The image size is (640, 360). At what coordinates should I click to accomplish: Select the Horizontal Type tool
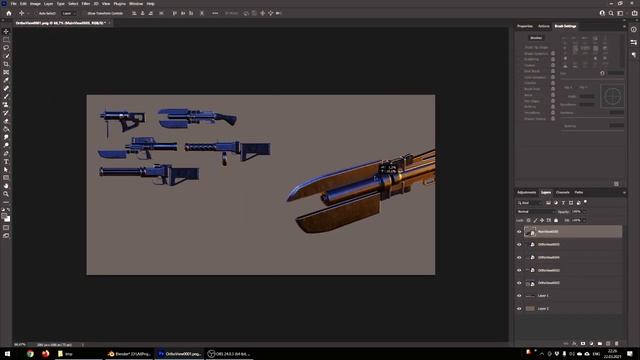coord(6,162)
